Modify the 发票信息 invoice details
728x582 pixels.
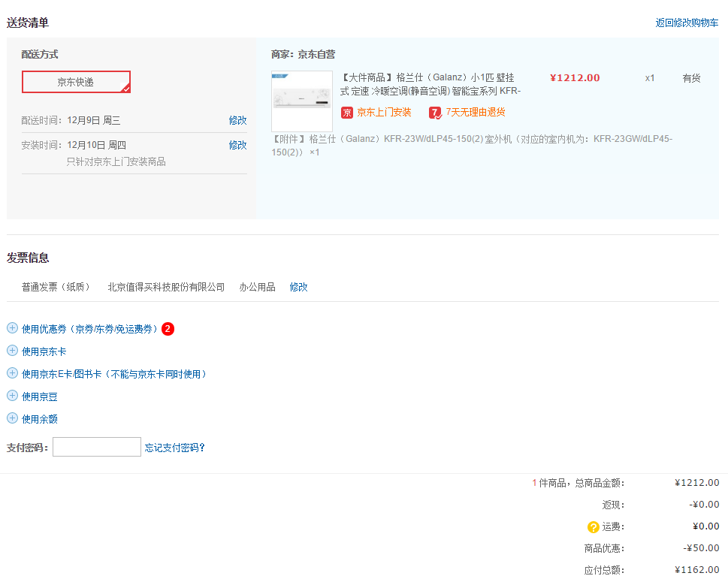pyautogui.click(x=298, y=288)
